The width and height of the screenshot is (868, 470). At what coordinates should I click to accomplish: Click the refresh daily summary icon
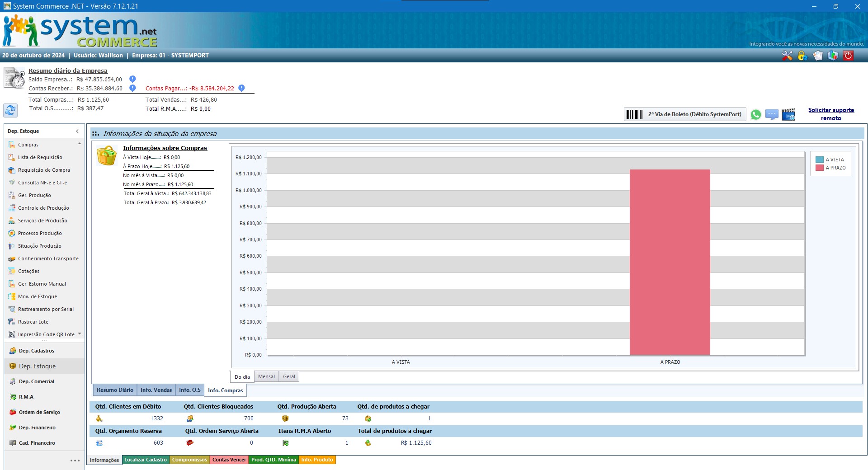tap(10, 110)
